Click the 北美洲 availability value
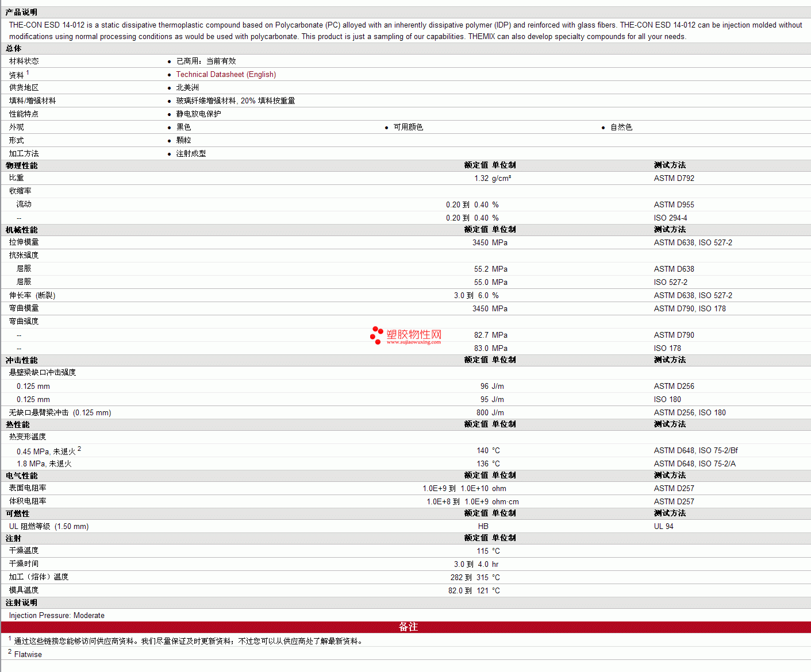 pyautogui.click(x=187, y=87)
